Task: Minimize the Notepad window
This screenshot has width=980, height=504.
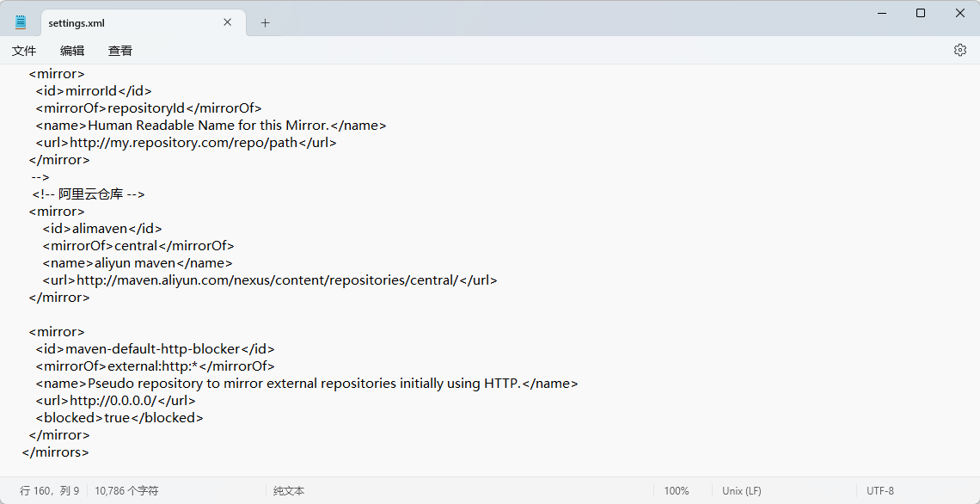Action: click(881, 13)
